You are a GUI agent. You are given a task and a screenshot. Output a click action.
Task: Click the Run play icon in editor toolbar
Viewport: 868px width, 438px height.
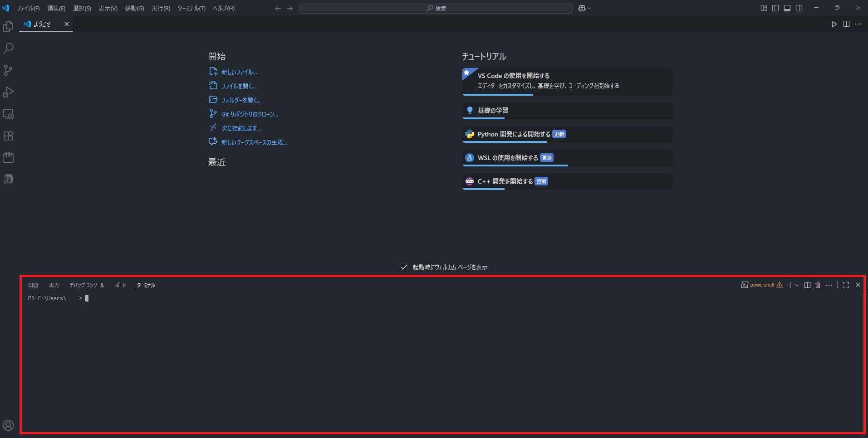tap(834, 24)
